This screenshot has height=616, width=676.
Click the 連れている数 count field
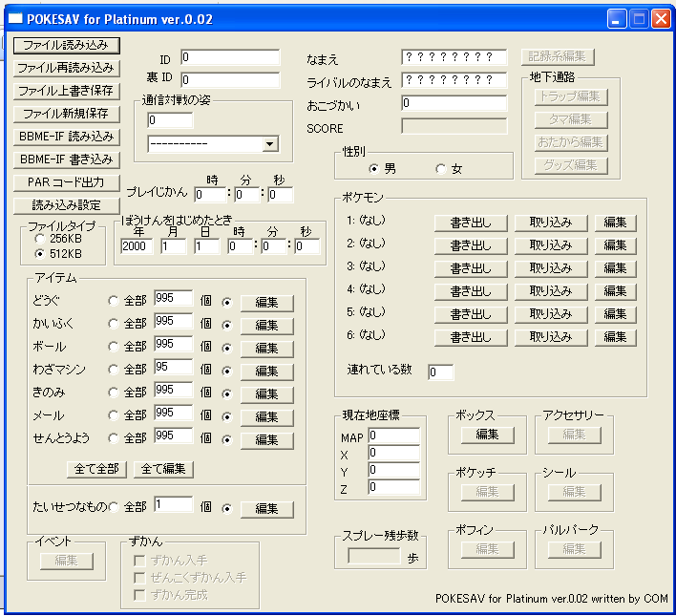[440, 372]
